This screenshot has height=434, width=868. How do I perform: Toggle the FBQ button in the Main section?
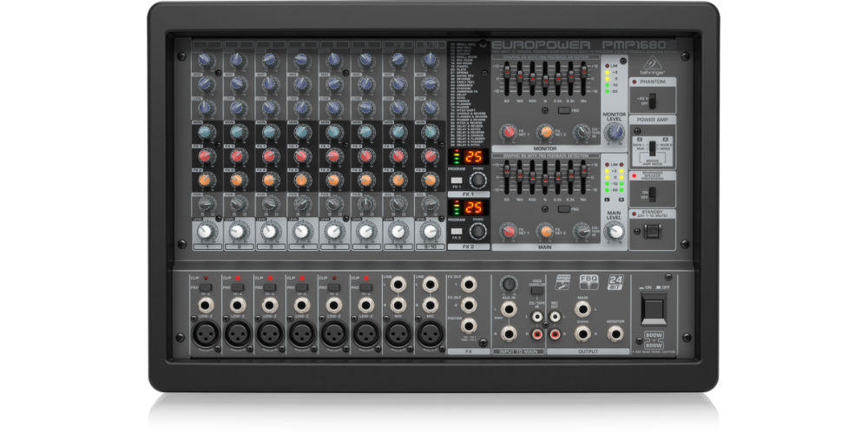[563, 208]
